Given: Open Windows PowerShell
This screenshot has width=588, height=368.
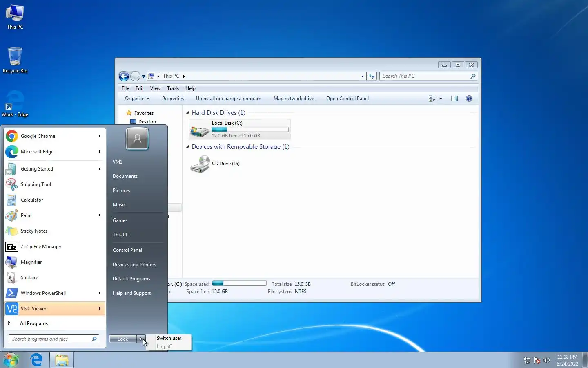Looking at the screenshot, I should [x=55, y=293].
